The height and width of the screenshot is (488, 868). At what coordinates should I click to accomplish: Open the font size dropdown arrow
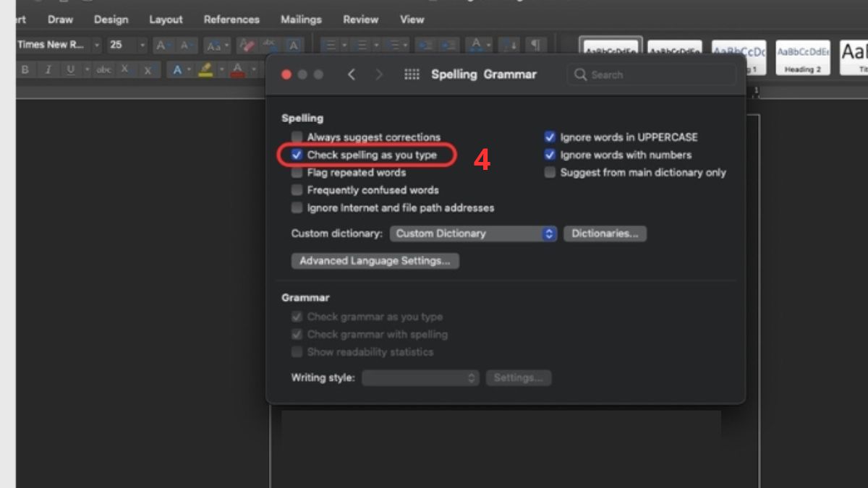pos(142,46)
